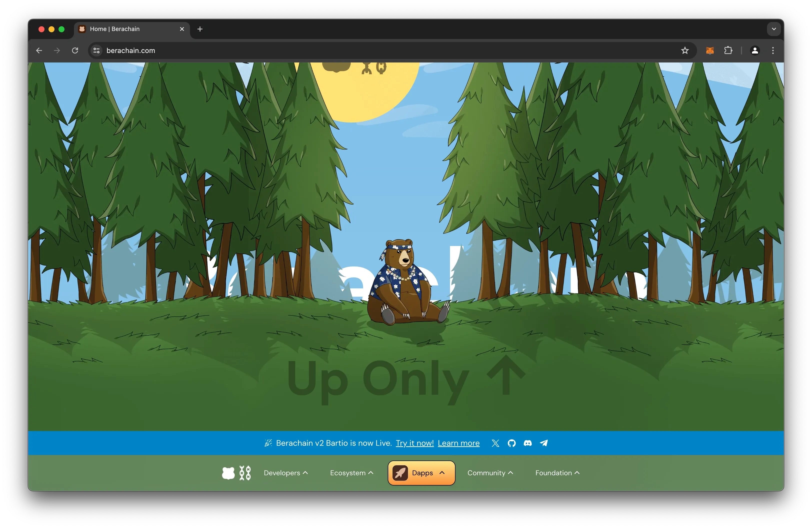Click the Try it now link
The image size is (812, 528).
pos(414,443)
